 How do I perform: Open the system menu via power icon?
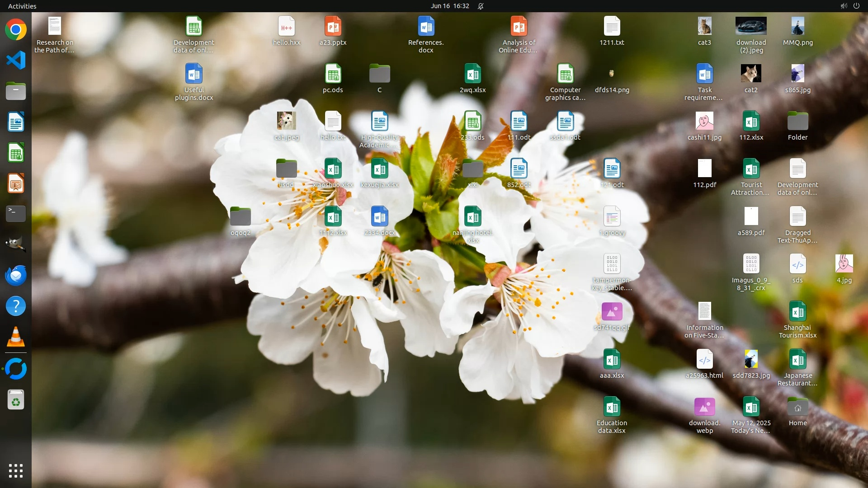click(856, 6)
